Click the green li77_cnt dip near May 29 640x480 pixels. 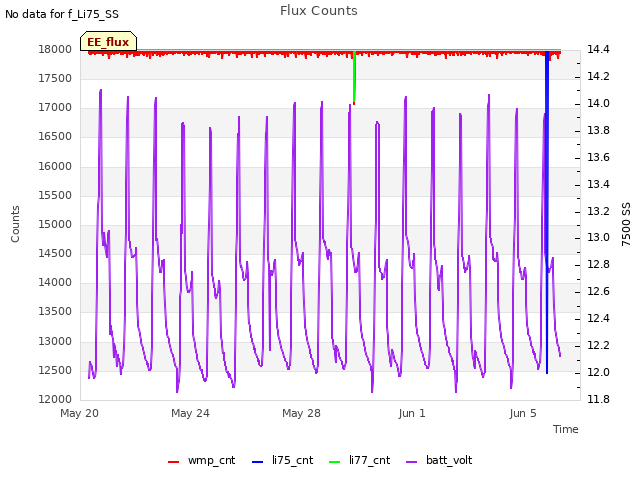tap(354, 78)
